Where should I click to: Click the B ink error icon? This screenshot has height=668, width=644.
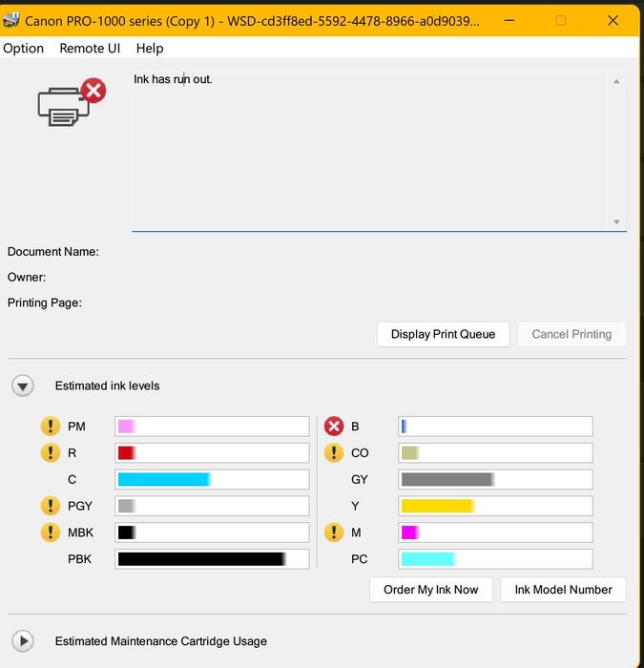pos(334,426)
